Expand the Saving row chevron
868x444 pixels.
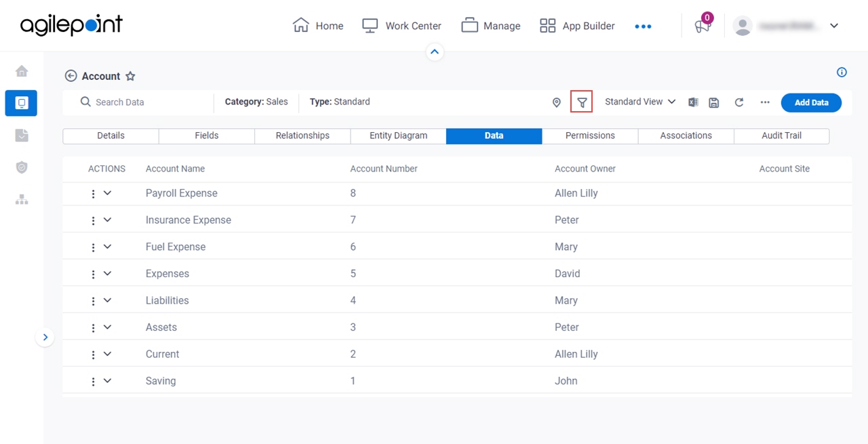[x=107, y=381]
